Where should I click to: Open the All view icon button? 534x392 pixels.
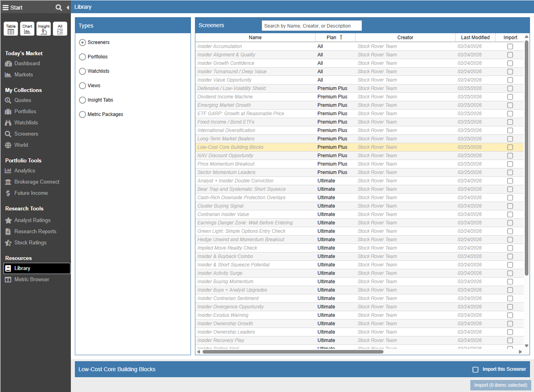point(60,29)
